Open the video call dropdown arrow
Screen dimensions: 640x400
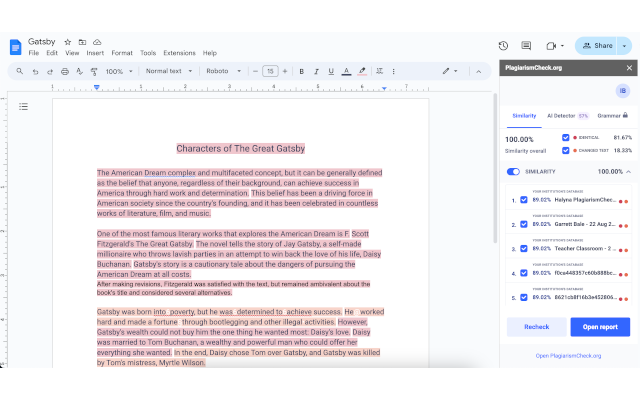coord(562,46)
